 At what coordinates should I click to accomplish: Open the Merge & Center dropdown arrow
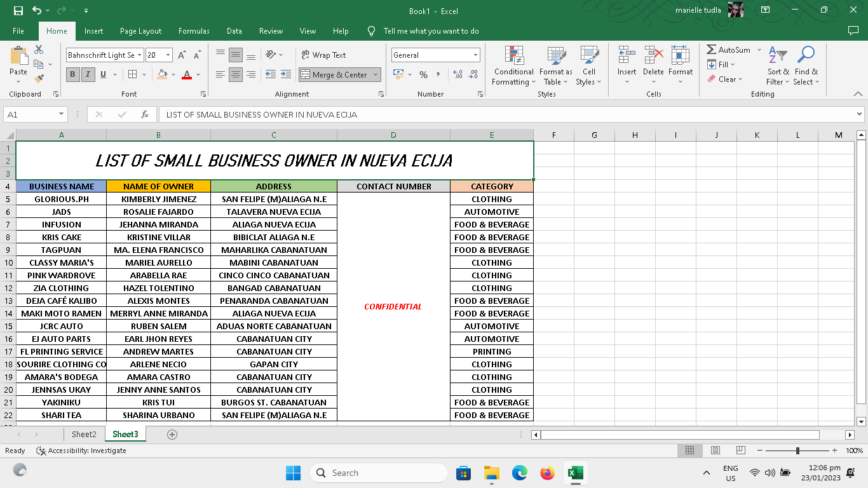[376, 74]
